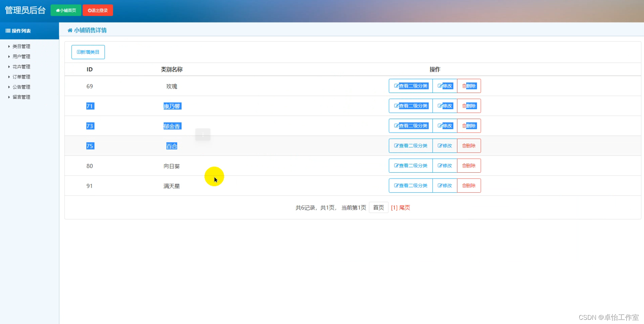Click the 小铺首页 home button
The image size is (644, 324).
(x=66, y=10)
